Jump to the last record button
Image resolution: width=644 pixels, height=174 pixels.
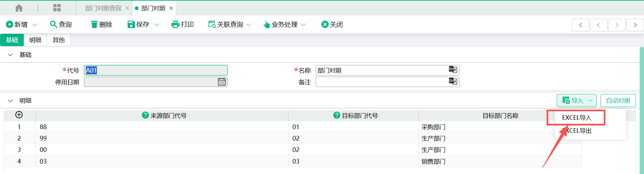click(x=635, y=25)
